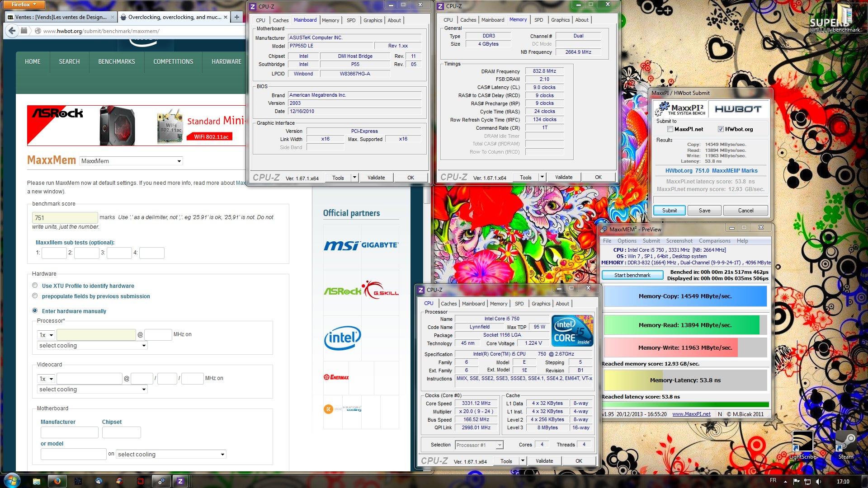This screenshot has width=868, height=488.
Task: Open the processor 'select cooling' dropdown
Action: tap(93, 346)
